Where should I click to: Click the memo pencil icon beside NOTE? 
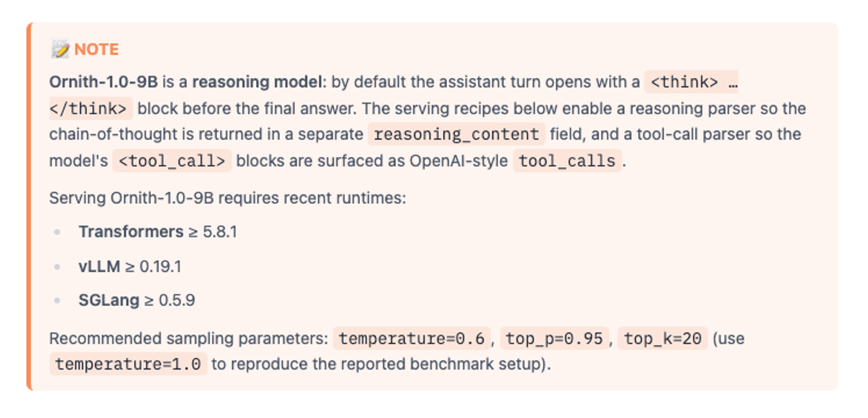(x=61, y=49)
